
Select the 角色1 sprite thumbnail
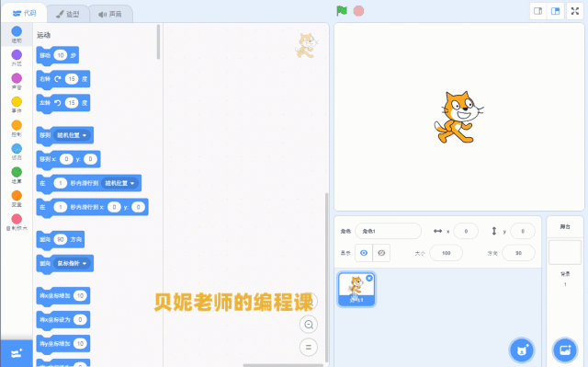[356, 290]
